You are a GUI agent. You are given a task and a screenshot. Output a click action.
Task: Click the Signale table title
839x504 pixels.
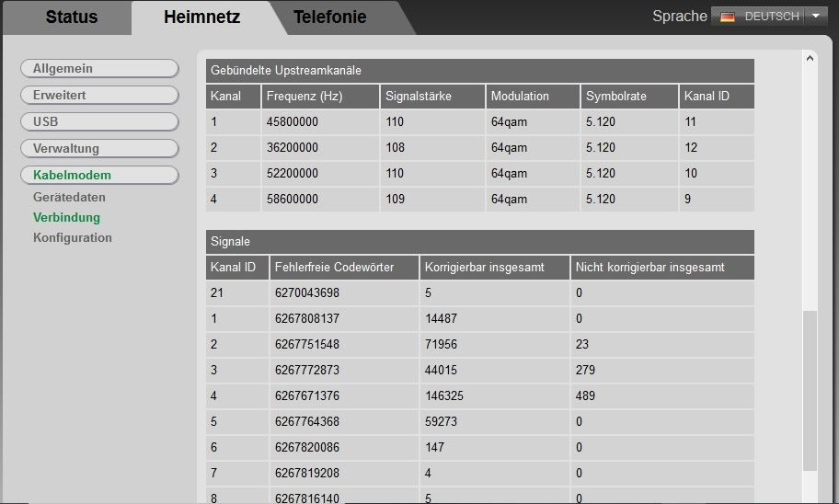(x=230, y=242)
